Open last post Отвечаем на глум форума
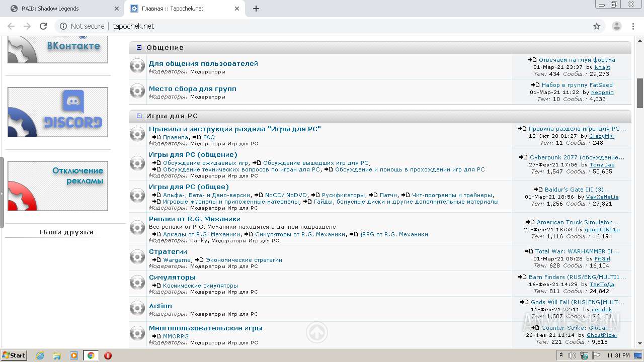 577,60
